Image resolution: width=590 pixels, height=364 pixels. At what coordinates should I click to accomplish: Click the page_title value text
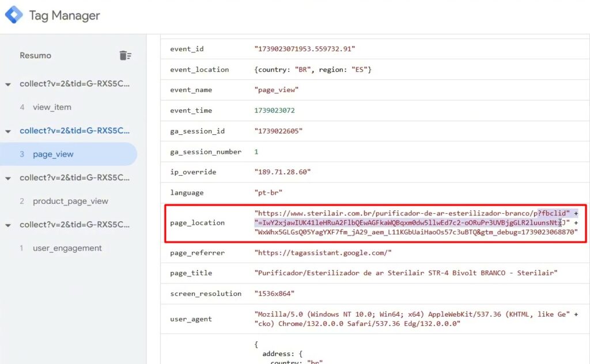(406, 273)
